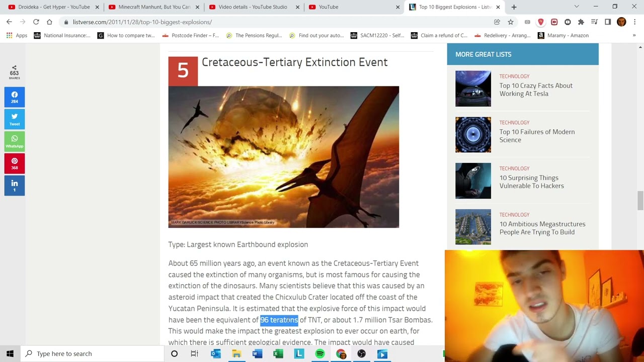Open The Pensions Regulator bookmark
Image resolution: width=644 pixels, height=362 pixels.
pos(254,36)
